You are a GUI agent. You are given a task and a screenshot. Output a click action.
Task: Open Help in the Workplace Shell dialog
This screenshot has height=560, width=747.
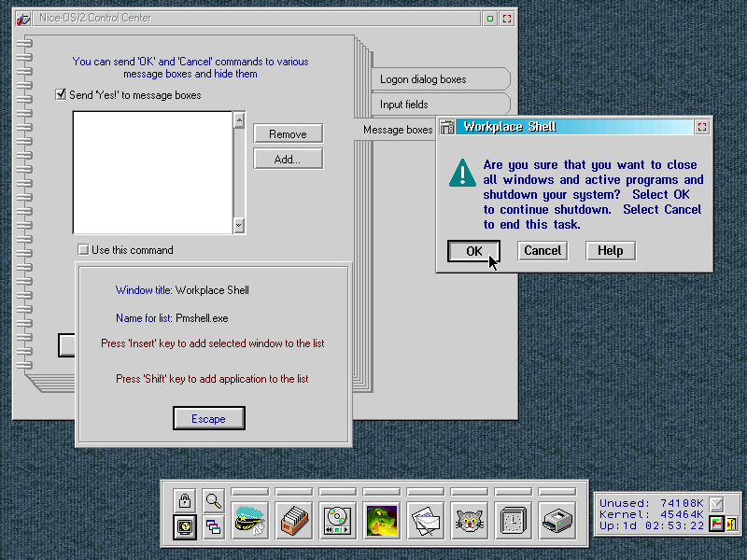coord(611,251)
